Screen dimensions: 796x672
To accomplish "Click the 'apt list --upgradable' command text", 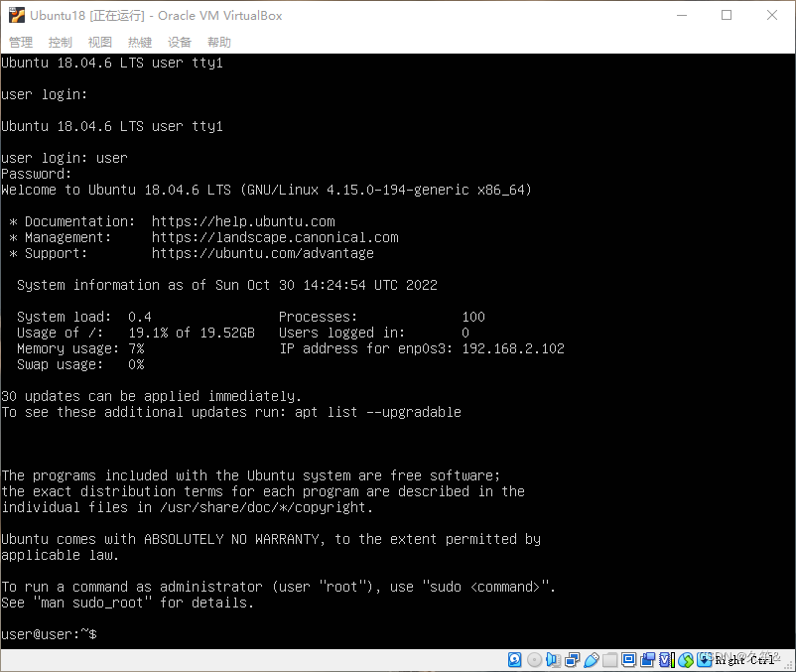I will [378, 412].
